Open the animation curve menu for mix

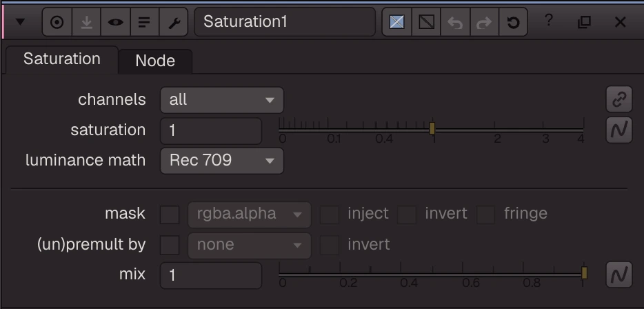(619, 275)
